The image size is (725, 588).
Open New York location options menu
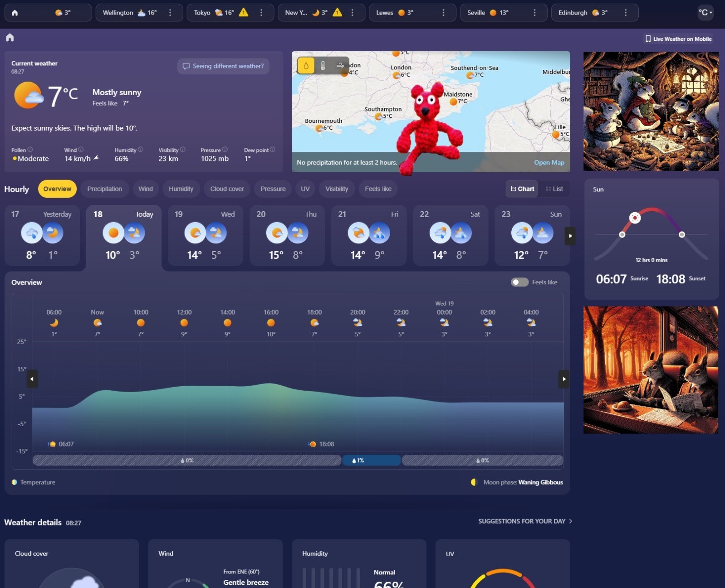(353, 13)
